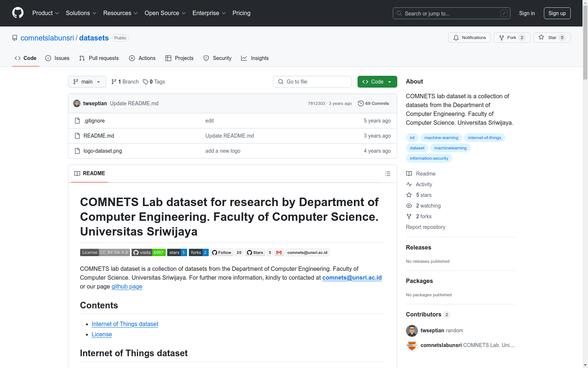
Task: Click the GitHub Follow badge
Action: 222,252
